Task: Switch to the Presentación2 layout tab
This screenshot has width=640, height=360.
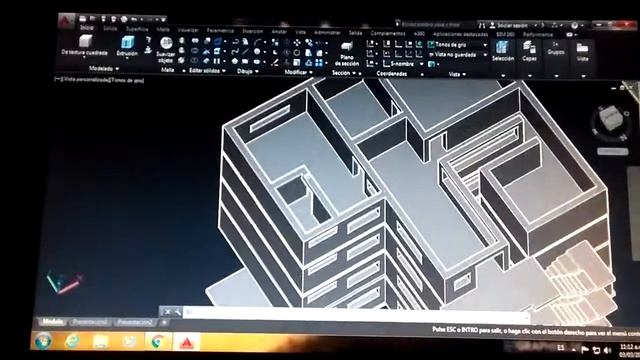Action: pos(135,323)
